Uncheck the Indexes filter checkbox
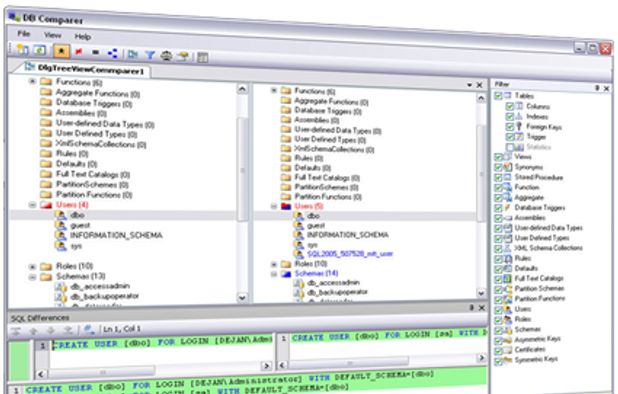This screenshot has height=394, width=618. tap(510, 116)
